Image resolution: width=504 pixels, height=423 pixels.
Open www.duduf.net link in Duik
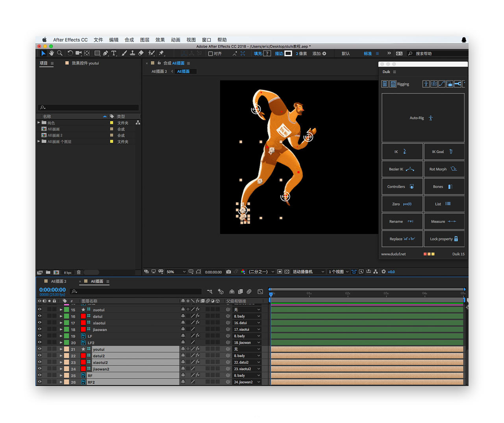click(x=393, y=254)
